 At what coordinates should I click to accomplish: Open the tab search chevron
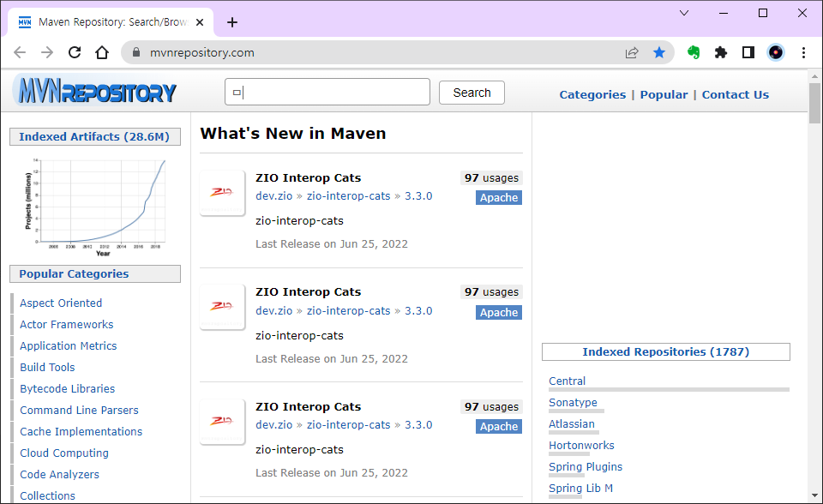684,13
